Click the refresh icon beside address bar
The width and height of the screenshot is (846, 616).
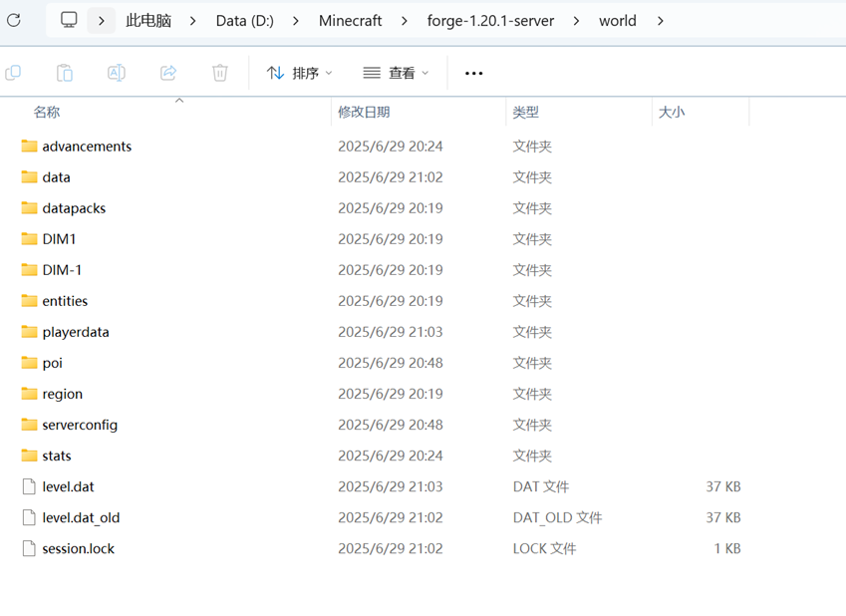pos(14,21)
